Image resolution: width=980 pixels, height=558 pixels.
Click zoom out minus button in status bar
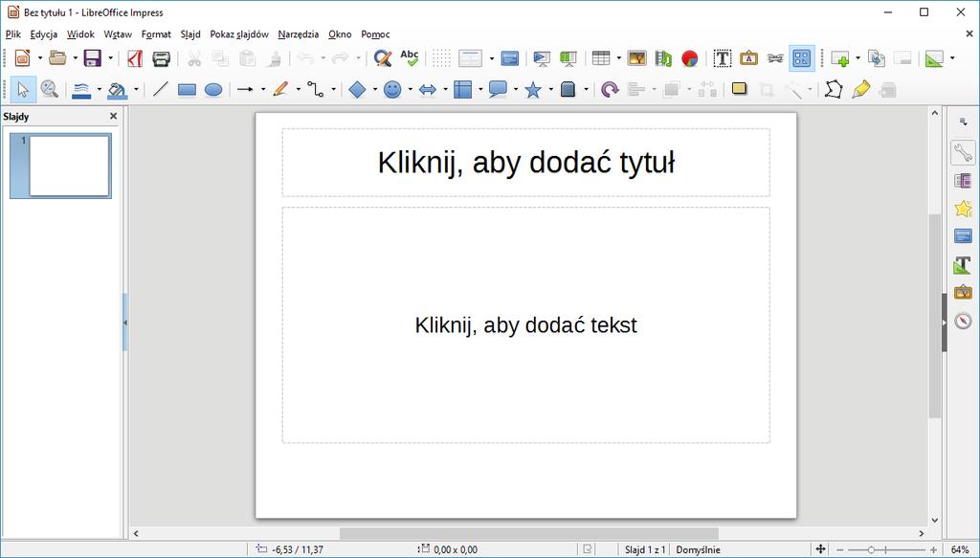pos(840,550)
